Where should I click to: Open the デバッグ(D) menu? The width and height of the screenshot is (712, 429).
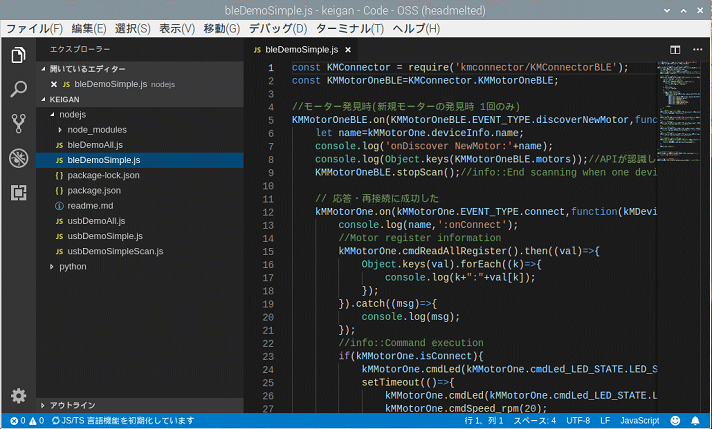pyautogui.click(x=277, y=29)
